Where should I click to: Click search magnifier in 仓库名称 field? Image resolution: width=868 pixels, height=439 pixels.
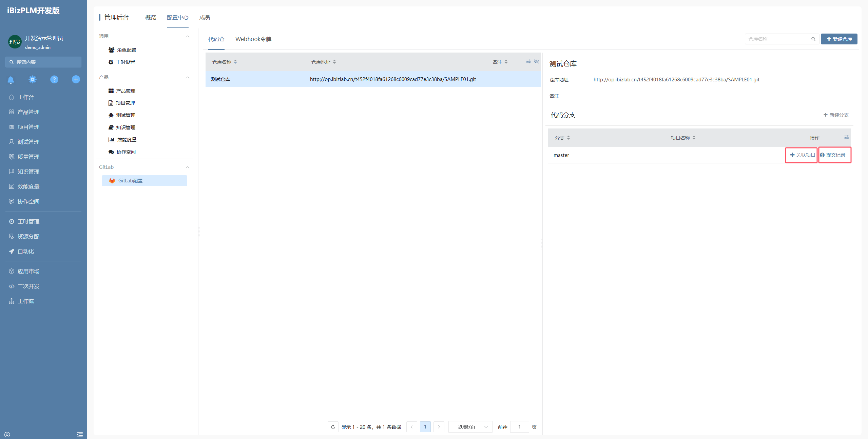coord(813,39)
